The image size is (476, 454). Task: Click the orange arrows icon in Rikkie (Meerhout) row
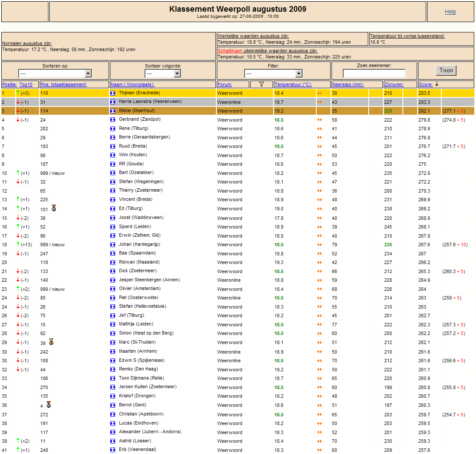click(x=319, y=111)
